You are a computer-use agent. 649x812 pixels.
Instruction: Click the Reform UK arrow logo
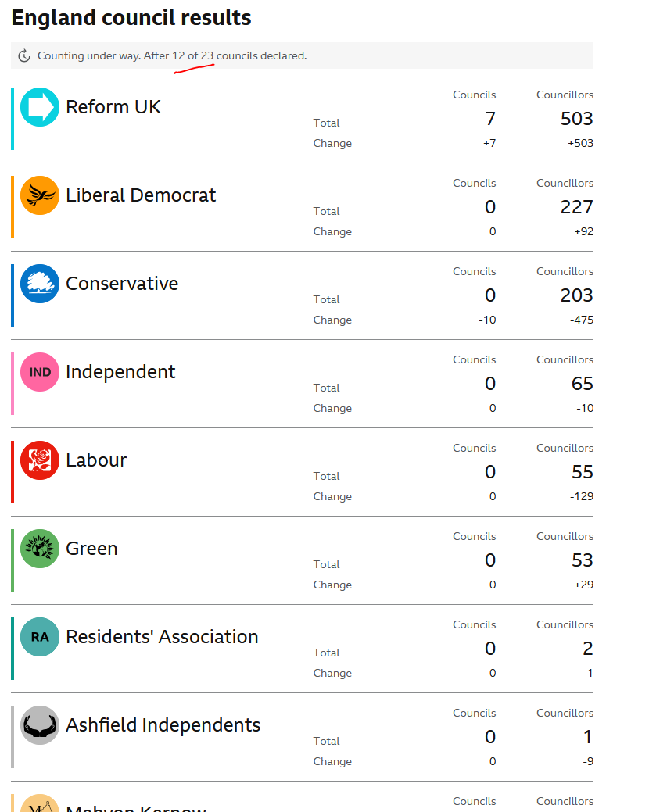tap(40, 107)
